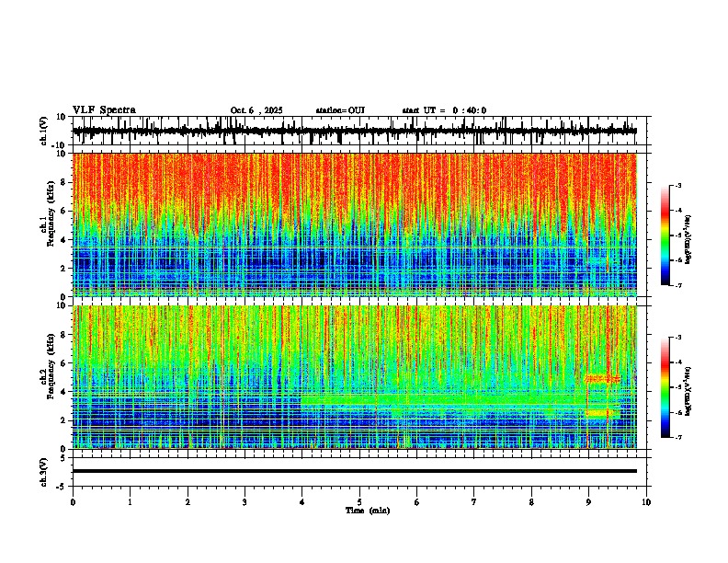The width and height of the screenshot is (728, 563).
Task: Click time axis tick label "9"
Action: click(588, 502)
